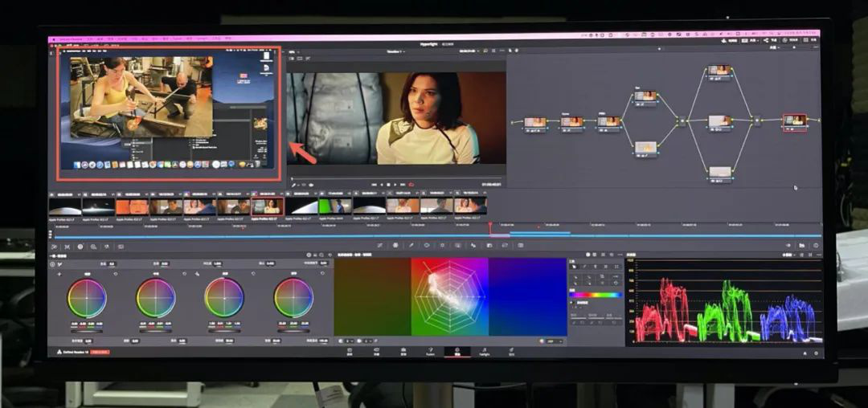Switch to the Cut page tab
Viewport: 868px width, 408px height.
click(376, 352)
